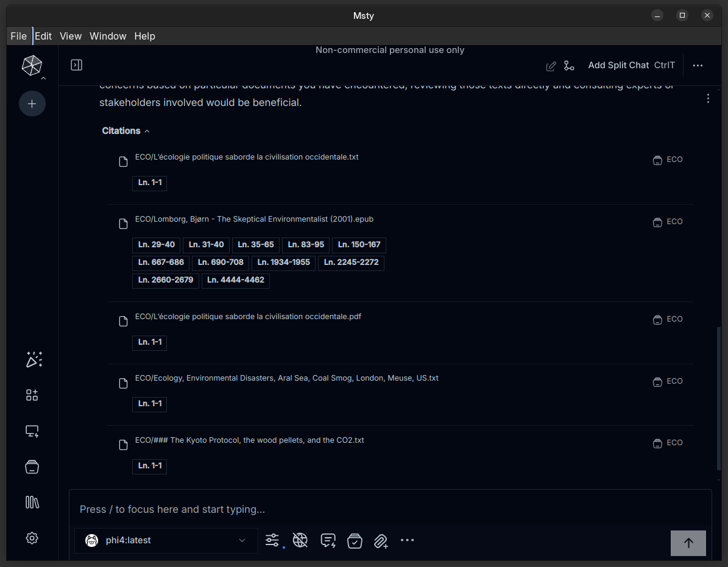Click Add Split Chat button

(618, 65)
